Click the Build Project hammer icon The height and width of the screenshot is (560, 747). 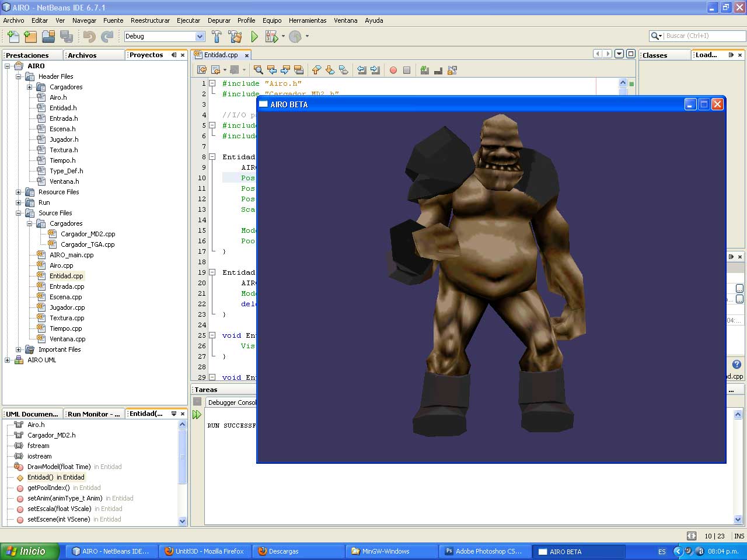tap(217, 36)
